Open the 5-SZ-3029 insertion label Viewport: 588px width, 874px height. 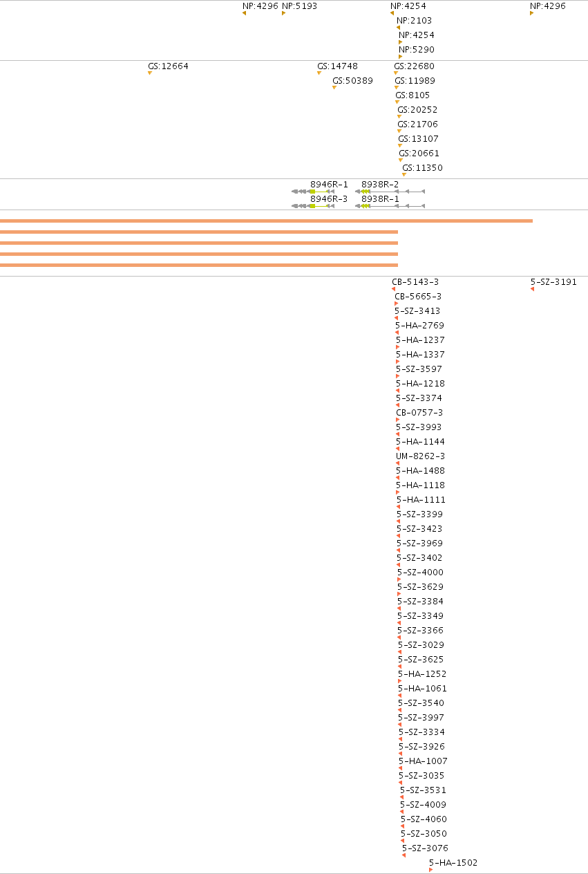[x=421, y=645]
